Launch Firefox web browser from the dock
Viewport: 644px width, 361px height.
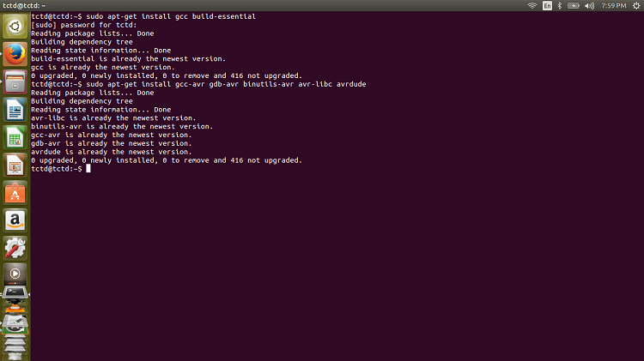pyautogui.click(x=15, y=54)
